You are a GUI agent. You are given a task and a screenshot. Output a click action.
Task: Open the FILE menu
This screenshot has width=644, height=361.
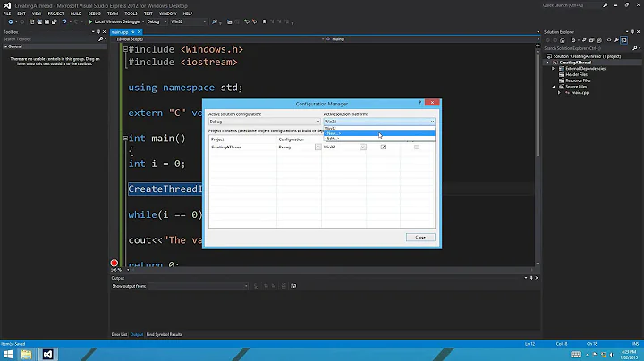click(x=7, y=13)
